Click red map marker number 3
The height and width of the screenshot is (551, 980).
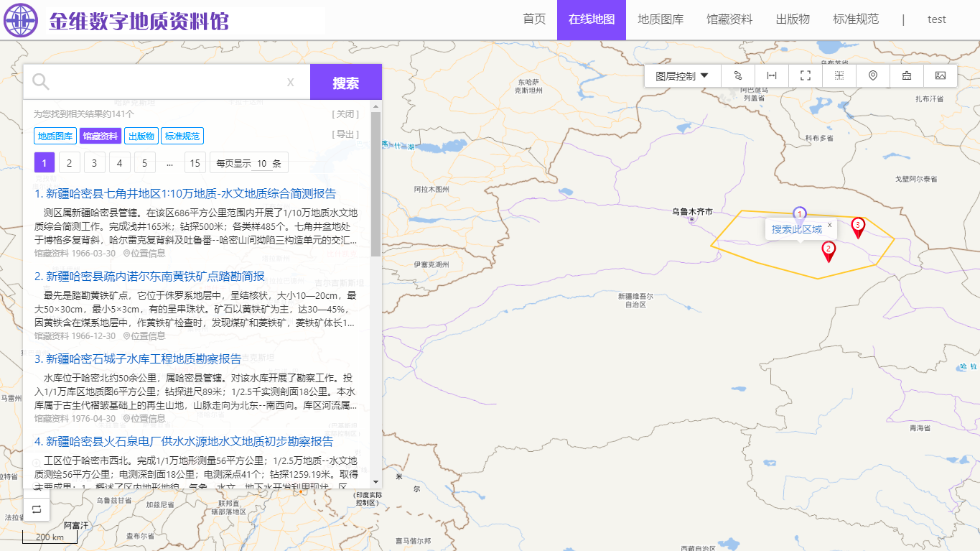coord(857,228)
